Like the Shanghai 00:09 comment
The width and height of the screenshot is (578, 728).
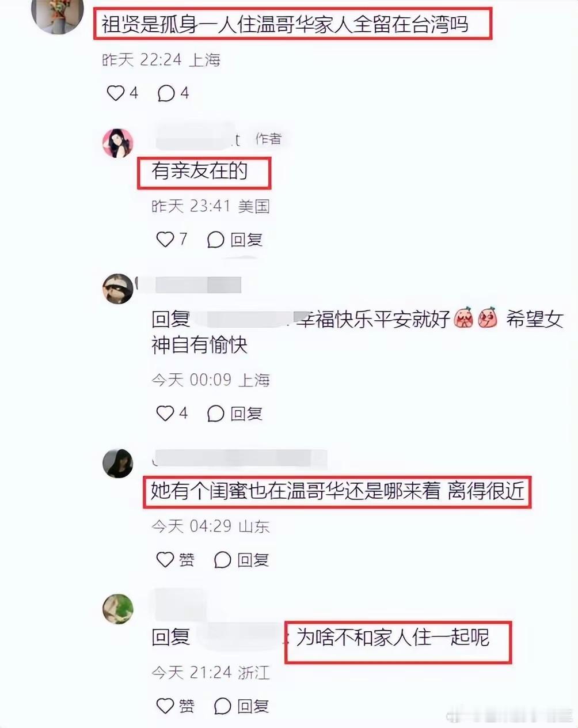(165, 413)
